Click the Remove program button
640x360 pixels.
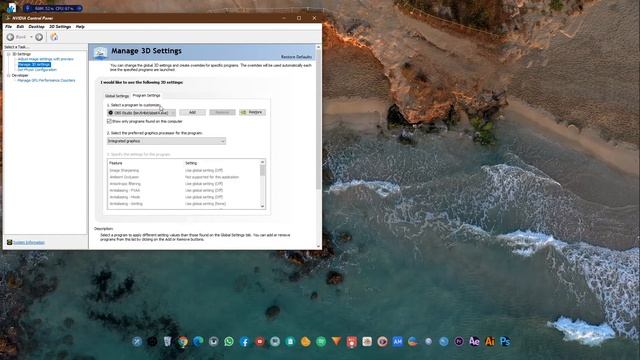(222, 112)
